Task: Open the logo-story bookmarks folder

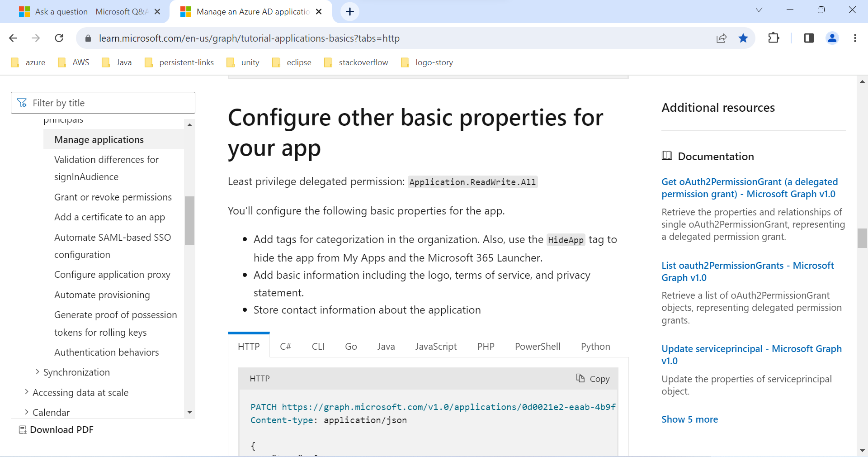Action: [x=427, y=62]
